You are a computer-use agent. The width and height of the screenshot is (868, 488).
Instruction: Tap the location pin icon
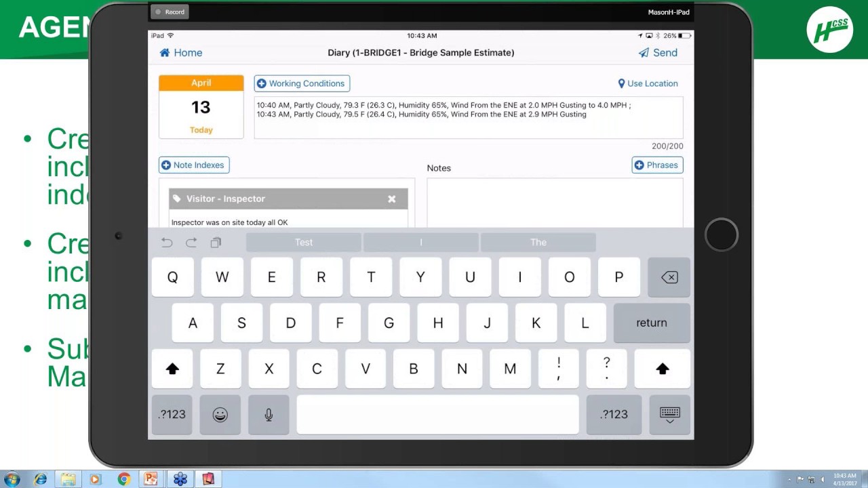[x=621, y=83]
